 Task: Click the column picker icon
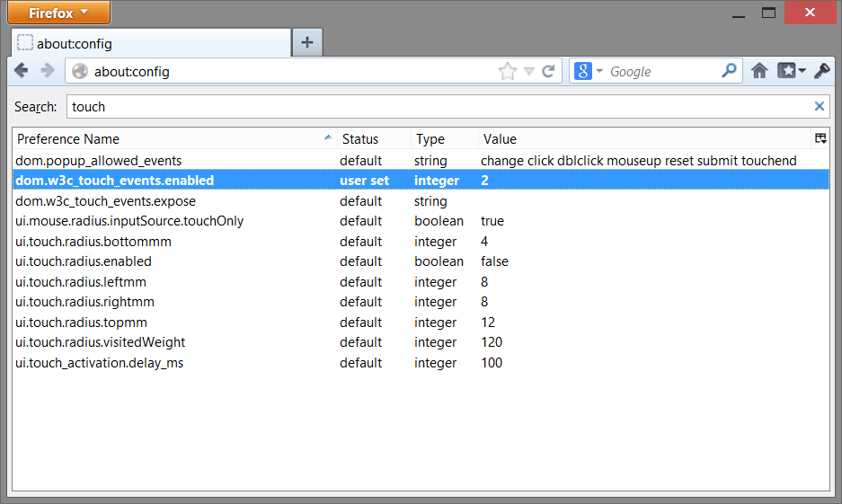pyautogui.click(x=820, y=138)
